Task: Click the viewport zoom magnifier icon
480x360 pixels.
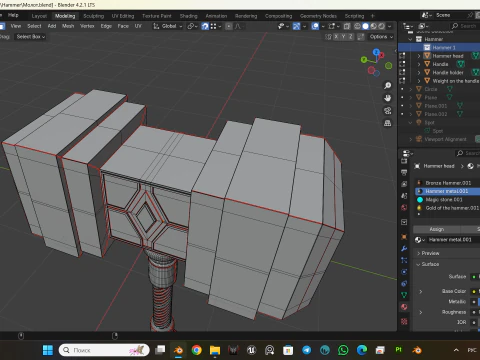Action: (387, 86)
